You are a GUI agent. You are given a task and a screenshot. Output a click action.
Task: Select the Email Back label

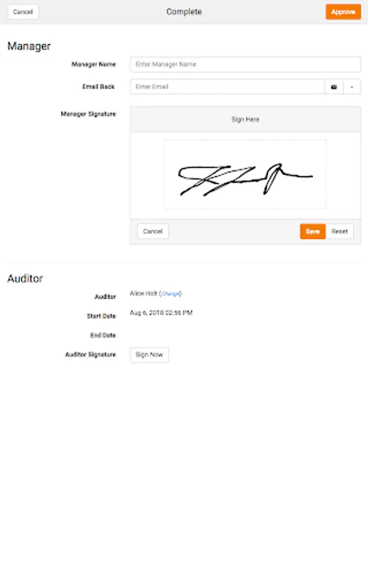[x=98, y=87]
